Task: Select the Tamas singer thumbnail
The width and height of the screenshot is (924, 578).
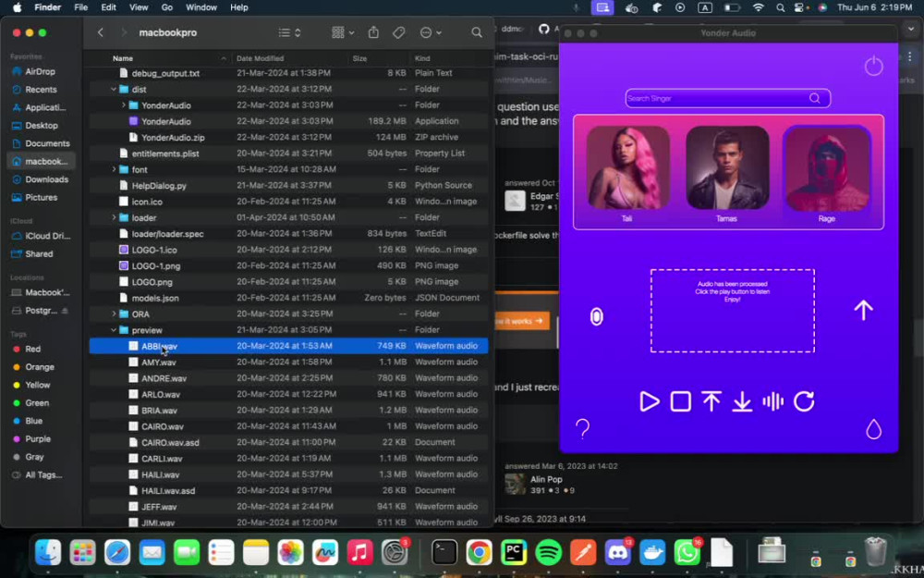Action: [727, 168]
